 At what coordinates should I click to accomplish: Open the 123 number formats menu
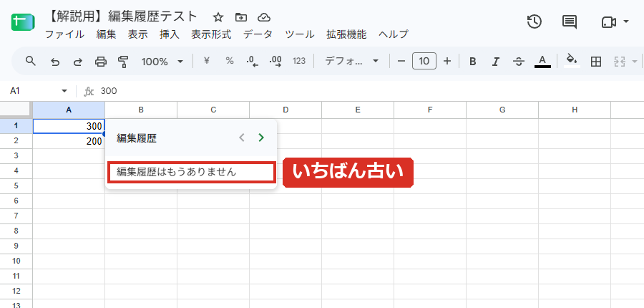(299, 61)
